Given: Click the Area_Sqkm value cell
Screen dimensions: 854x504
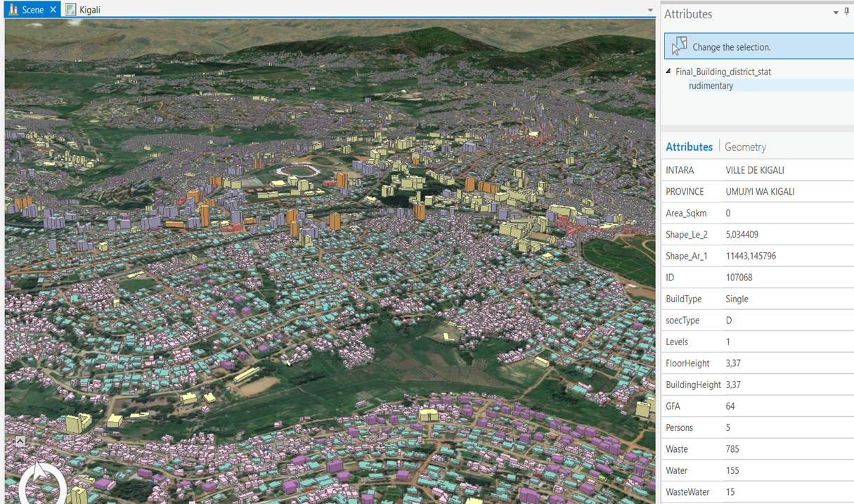Looking at the screenshot, I should coord(788,213).
